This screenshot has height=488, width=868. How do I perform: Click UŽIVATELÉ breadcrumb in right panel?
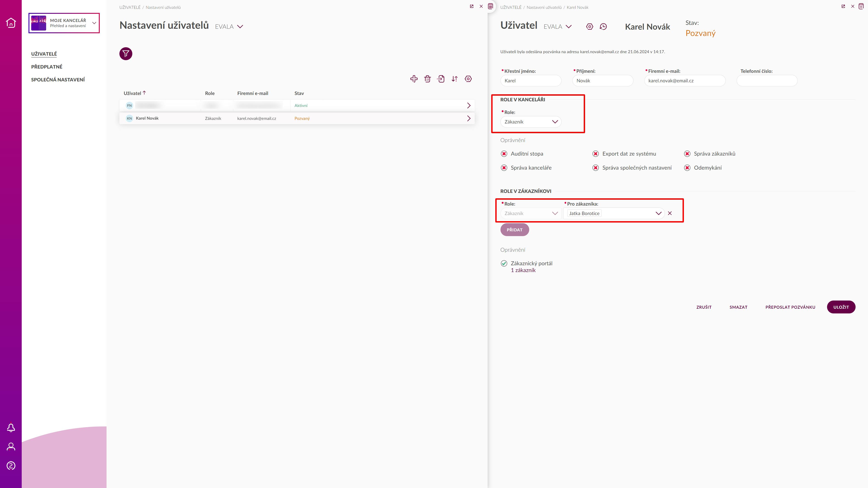tap(511, 7)
